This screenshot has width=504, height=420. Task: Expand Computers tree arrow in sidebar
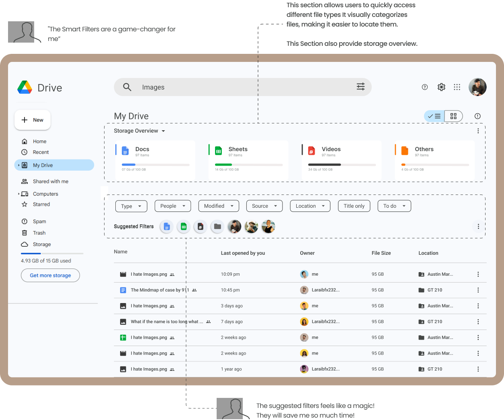click(x=18, y=194)
